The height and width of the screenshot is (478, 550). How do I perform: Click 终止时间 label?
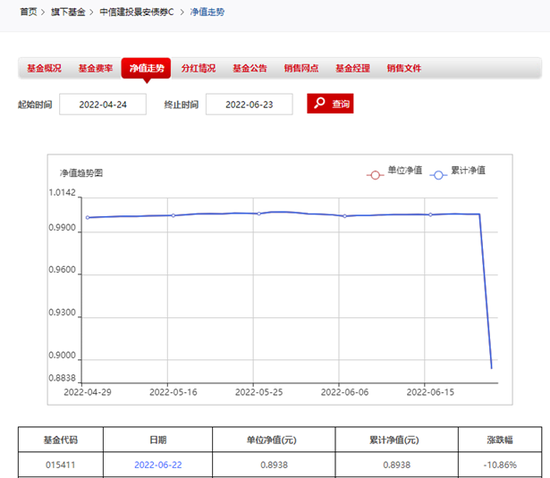[181, 105]
